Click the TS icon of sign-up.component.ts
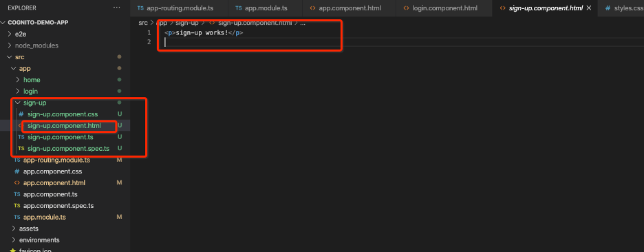This screenshot has height=252, width=644. click(x=21, y=137)
